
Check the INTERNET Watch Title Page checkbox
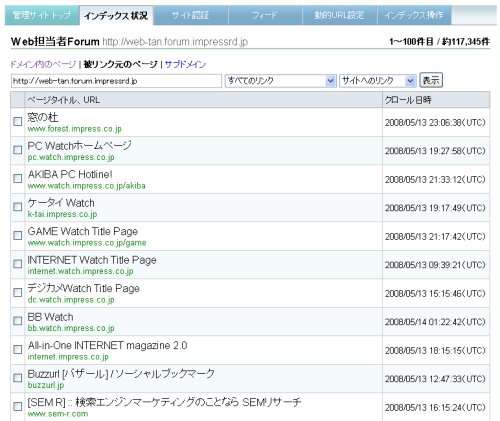pyautogui.click(x=18, y=264)
